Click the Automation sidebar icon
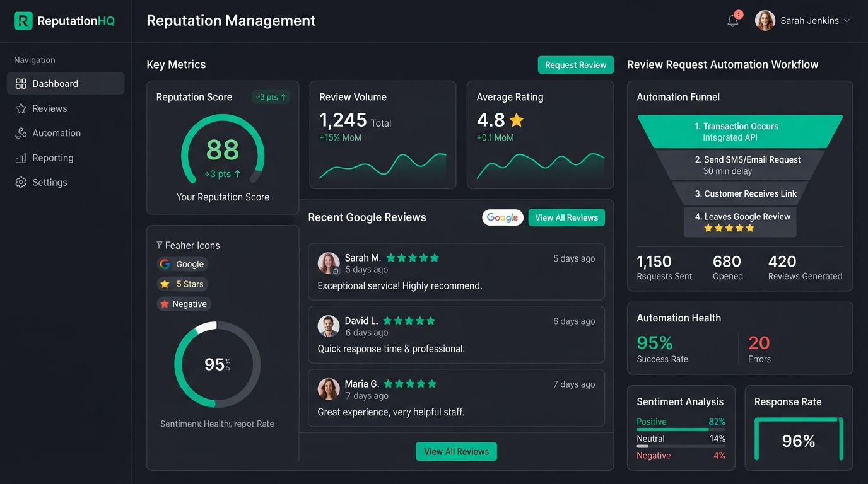The height and width of the screenshot is (484, 868). point(21,133)
